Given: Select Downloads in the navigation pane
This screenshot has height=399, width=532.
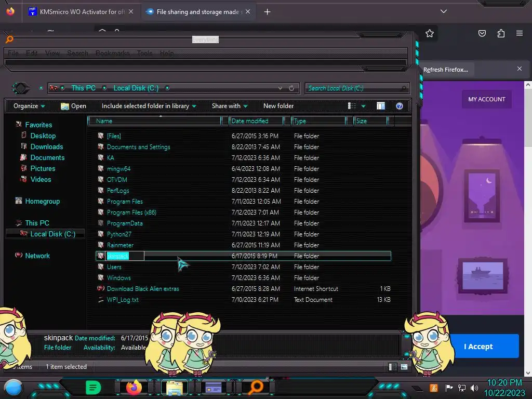Looking at the screenshot, I should coord(47,147).
